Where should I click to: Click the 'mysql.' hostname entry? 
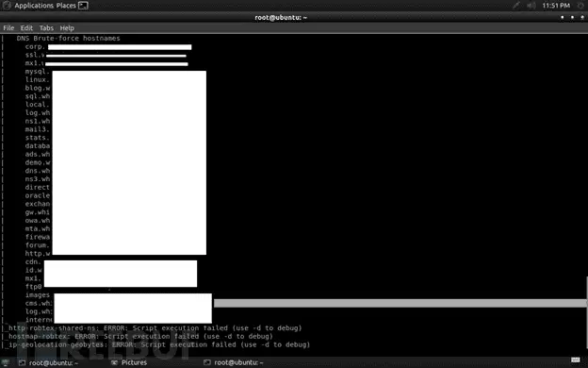(38, 72)
